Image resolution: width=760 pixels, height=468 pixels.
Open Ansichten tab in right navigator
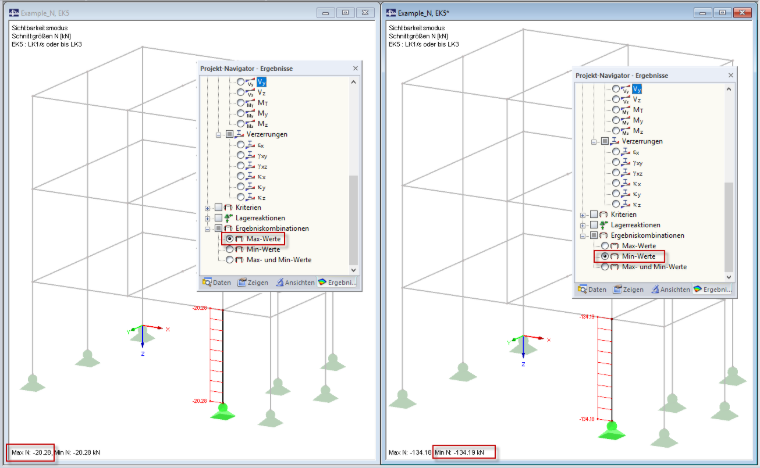pyautogui.click(x=671, y=289)
